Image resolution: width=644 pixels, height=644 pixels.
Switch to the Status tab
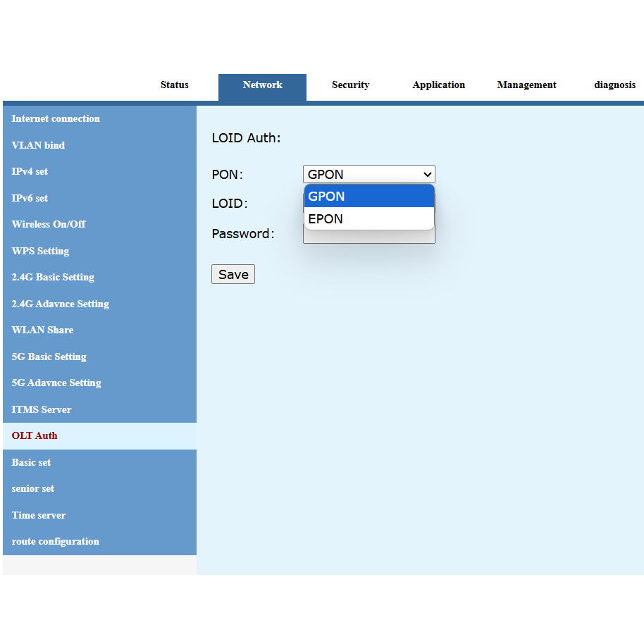pos(174,85)
